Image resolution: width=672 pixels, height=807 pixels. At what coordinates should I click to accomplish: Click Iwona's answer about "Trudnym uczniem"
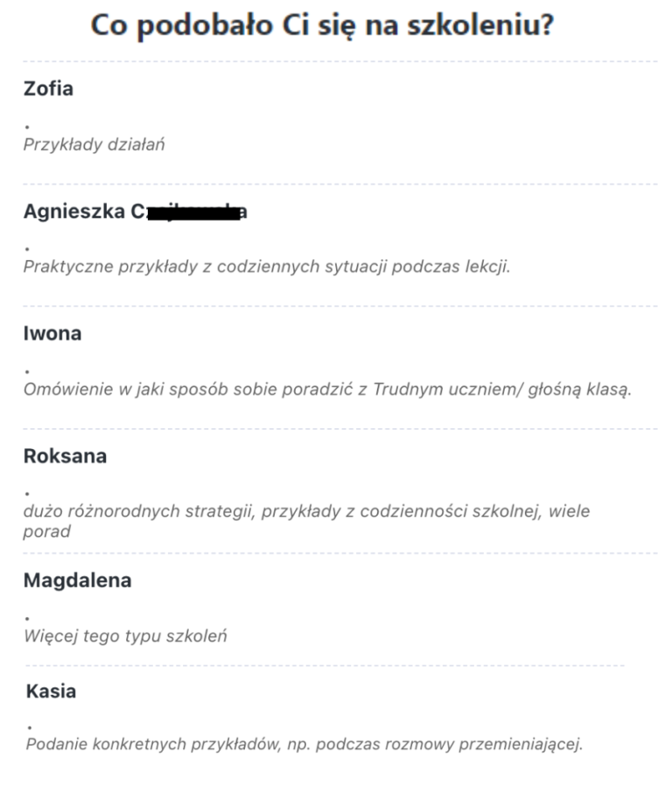tap(326, 389)
